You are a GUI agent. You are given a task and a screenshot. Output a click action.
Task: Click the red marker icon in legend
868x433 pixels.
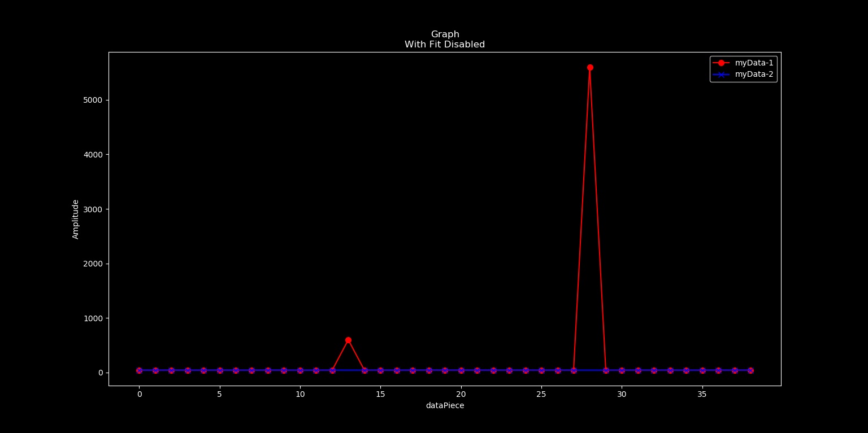[721, 63]
